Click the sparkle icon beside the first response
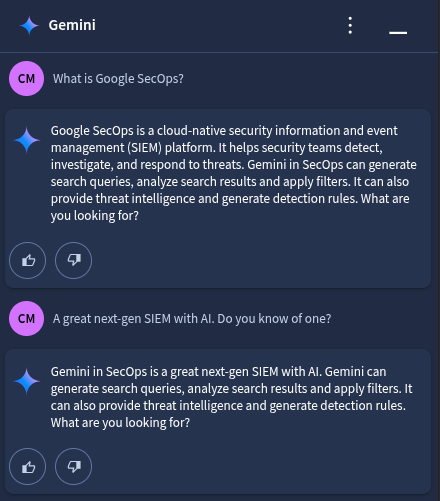440x501 pixels. pyautogui.click(x=27, y=140)
